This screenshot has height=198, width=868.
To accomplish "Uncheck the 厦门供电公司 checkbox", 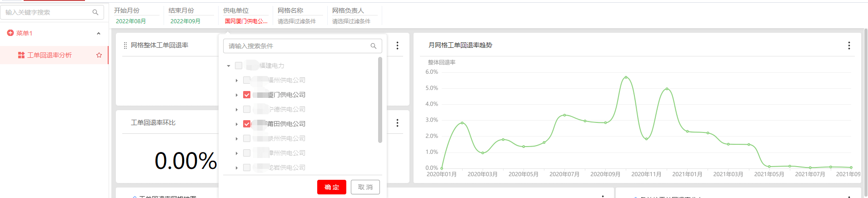I will tap(247, 95).
